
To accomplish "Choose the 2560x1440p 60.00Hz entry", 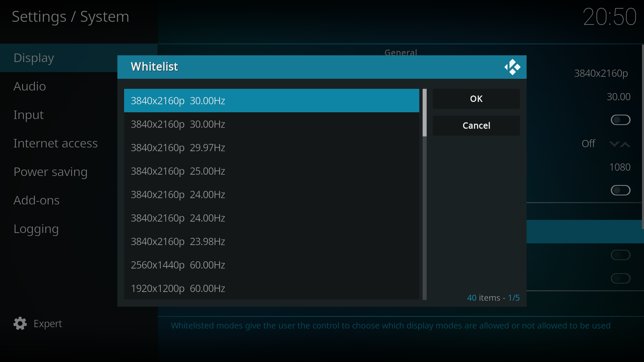I will point(272,265).
